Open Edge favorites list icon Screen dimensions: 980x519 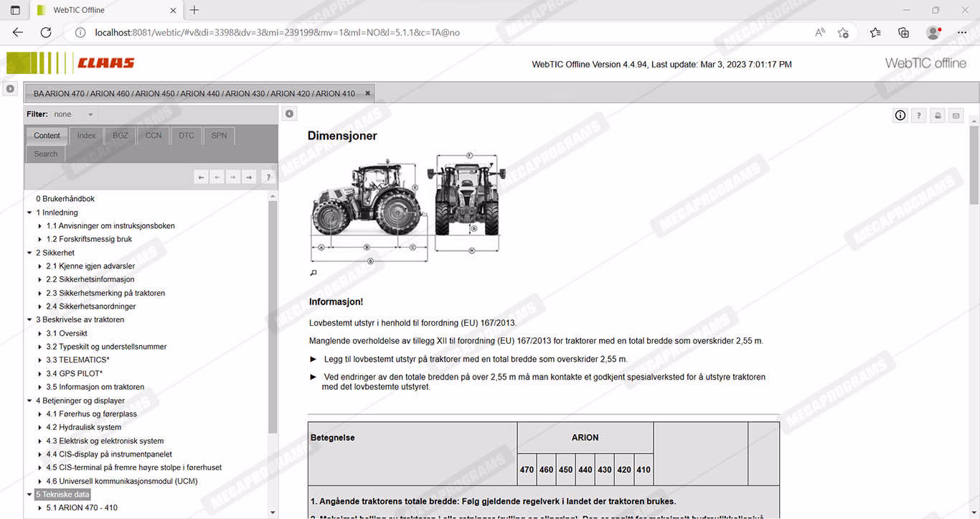click(875, 32)
